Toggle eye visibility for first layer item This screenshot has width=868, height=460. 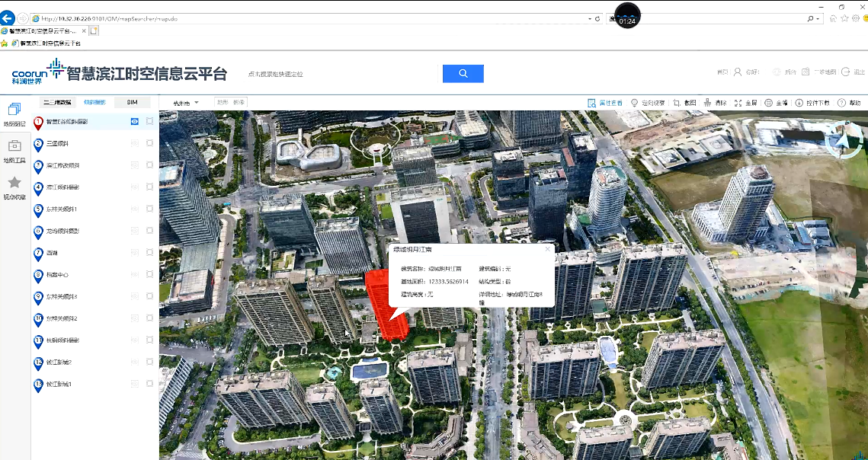134,121
